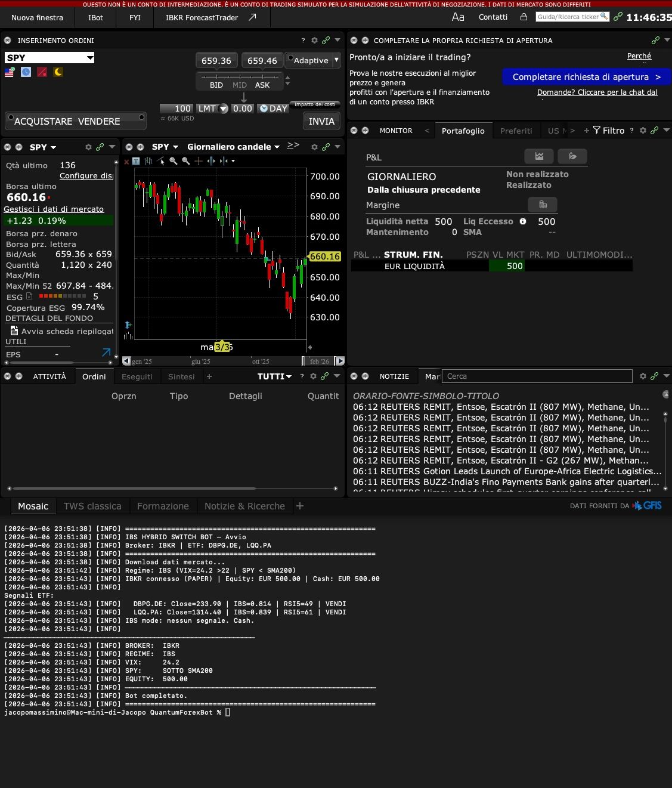Viewport: 672px width, 788px height.
Task: Click the INVIA submit order button
Action: pyautogui.click(x=321, y=121)
